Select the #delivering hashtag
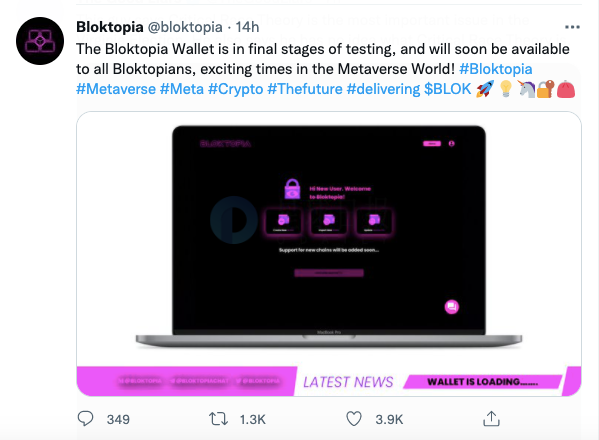599x440 pixels. pos(383,89)
